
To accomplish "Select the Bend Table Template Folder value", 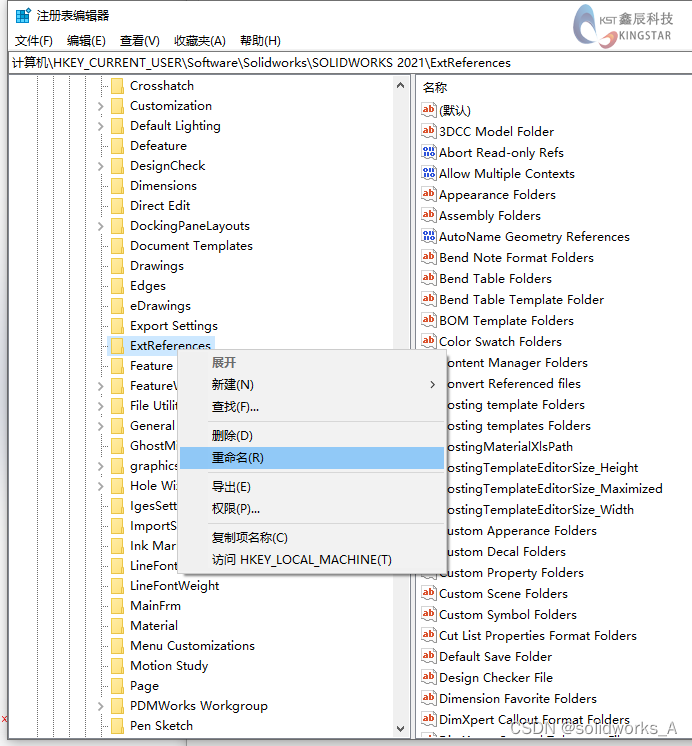I will 521,299.
